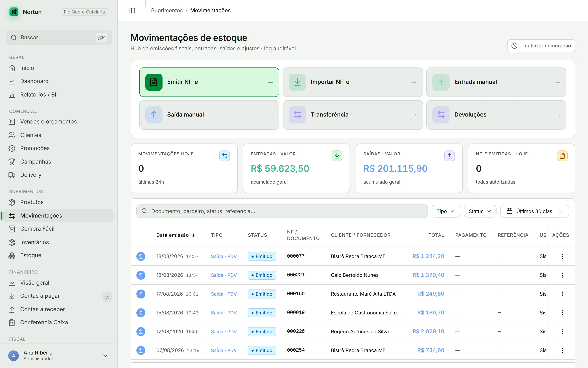The height and width of the screenshot is (368, 588).
Task: Open the Clientes section
Action: pos(59,135)
